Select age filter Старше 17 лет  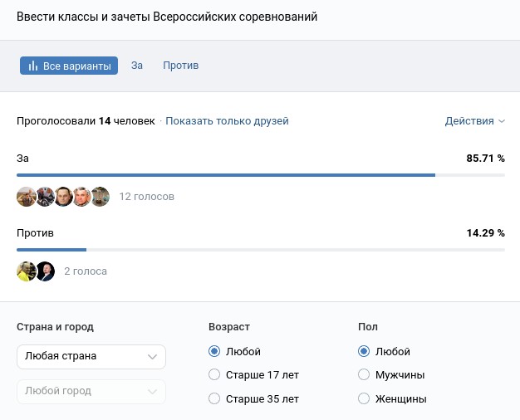214,375
